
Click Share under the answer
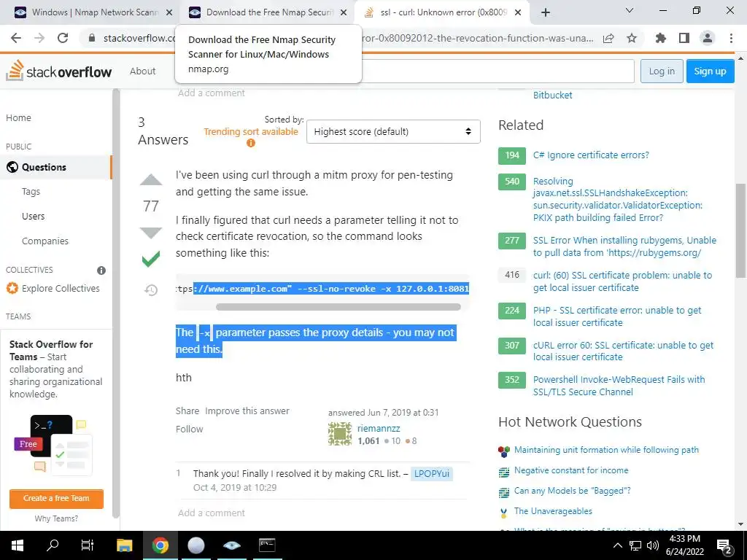[187, 411]
